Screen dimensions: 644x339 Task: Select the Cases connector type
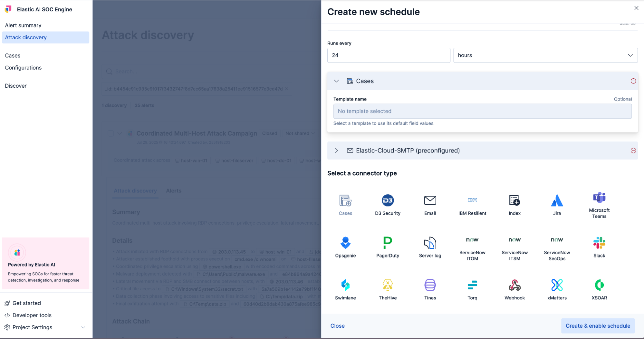pos(345,205)
